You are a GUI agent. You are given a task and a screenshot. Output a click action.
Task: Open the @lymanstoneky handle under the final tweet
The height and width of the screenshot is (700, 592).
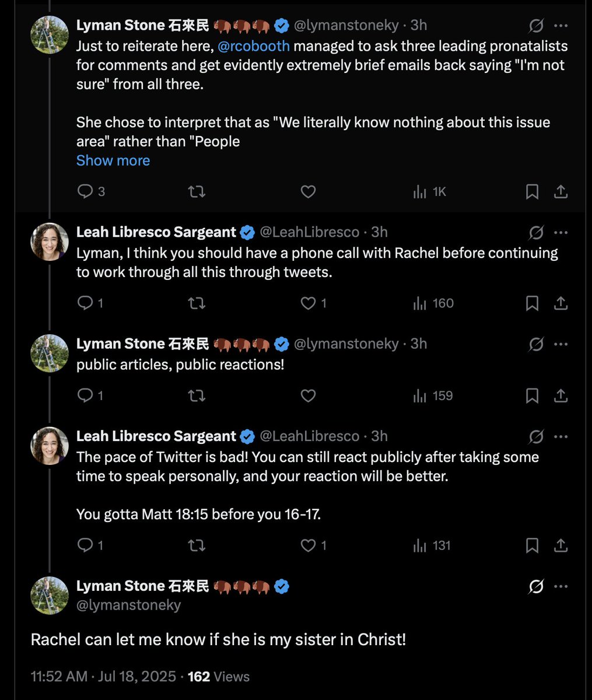pos(128,605)
